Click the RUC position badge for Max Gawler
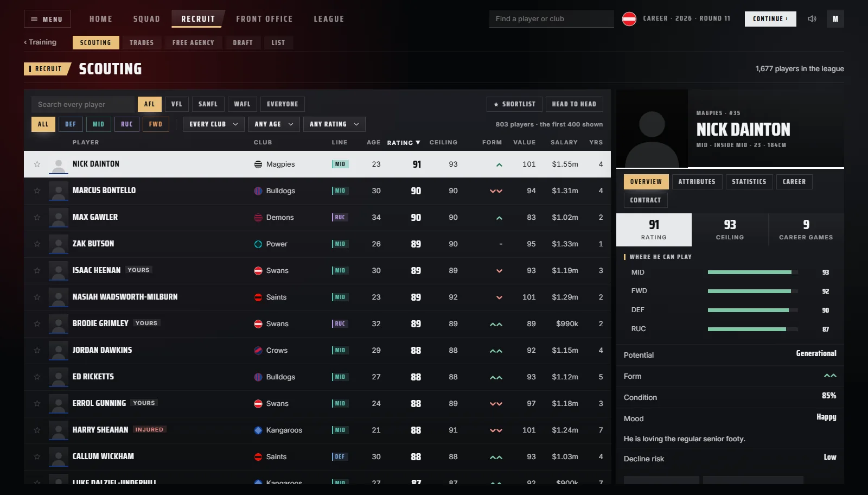This screenshot has width=868, height=495. pos(340,218)
